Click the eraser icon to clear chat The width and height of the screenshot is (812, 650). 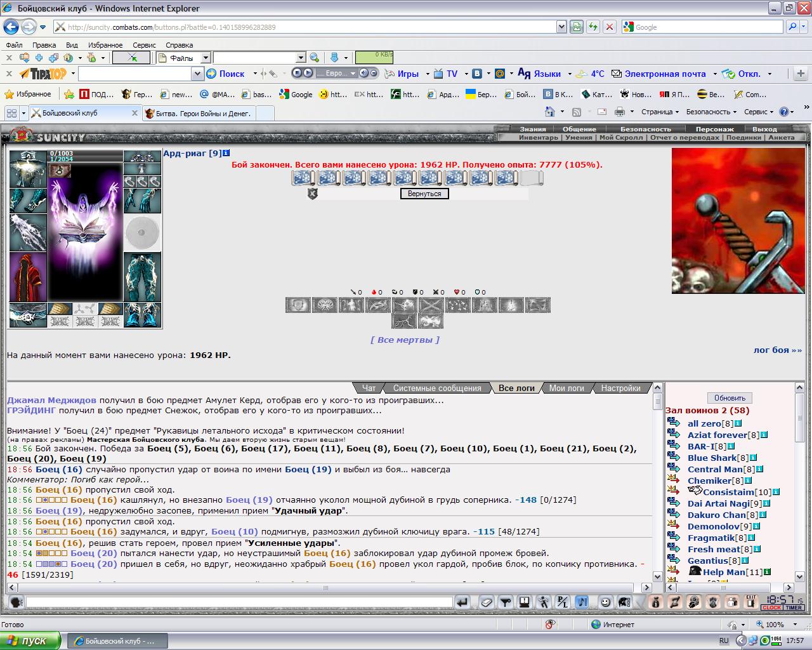487,602
